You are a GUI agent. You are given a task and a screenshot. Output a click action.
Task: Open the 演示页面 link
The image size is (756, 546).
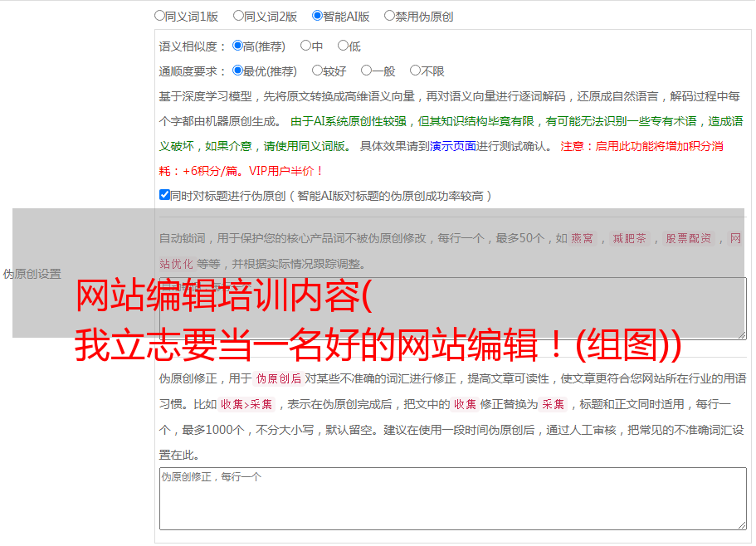[x=452, y=146]
